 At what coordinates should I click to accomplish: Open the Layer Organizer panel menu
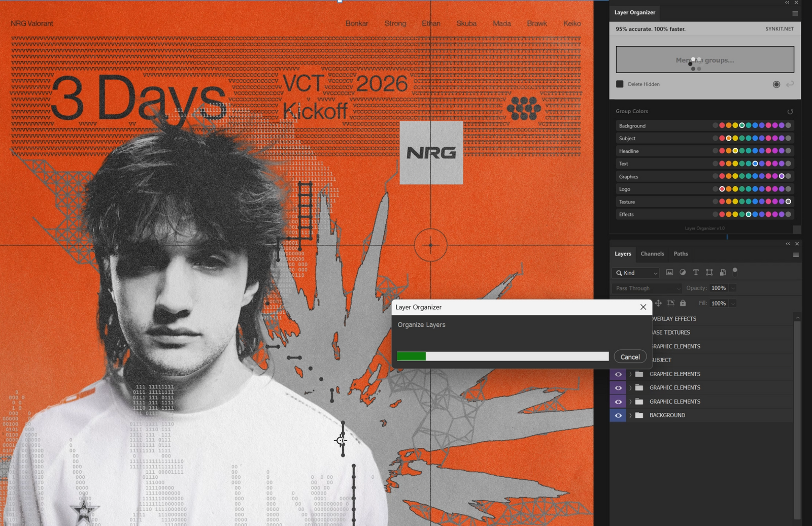795,13
